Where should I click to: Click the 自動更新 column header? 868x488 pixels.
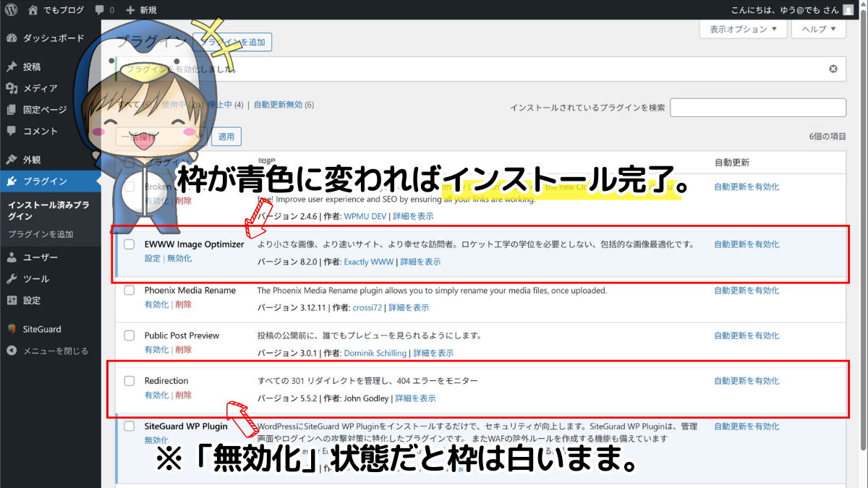(731, 162)
